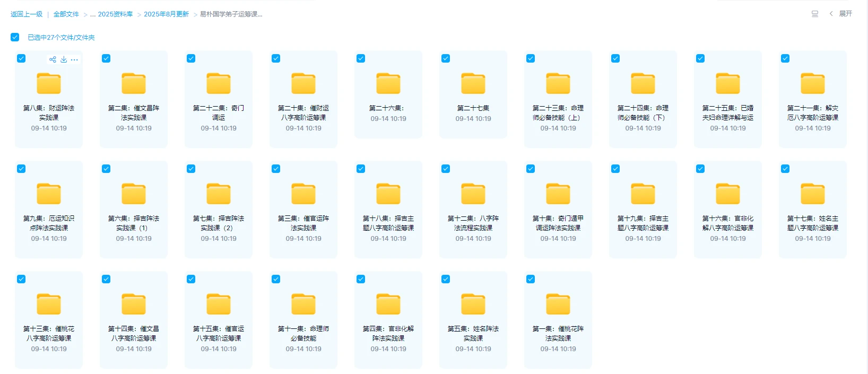Click the chevron arrow beside 展开
This screenshot has width=868, height=374.
pos(831,14)
